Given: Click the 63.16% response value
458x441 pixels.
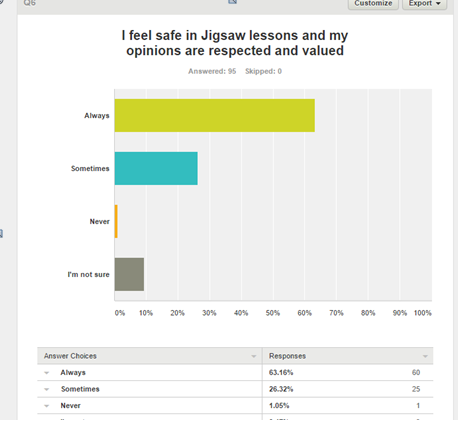Looking at the screenshot, I should tap(281, 373).
